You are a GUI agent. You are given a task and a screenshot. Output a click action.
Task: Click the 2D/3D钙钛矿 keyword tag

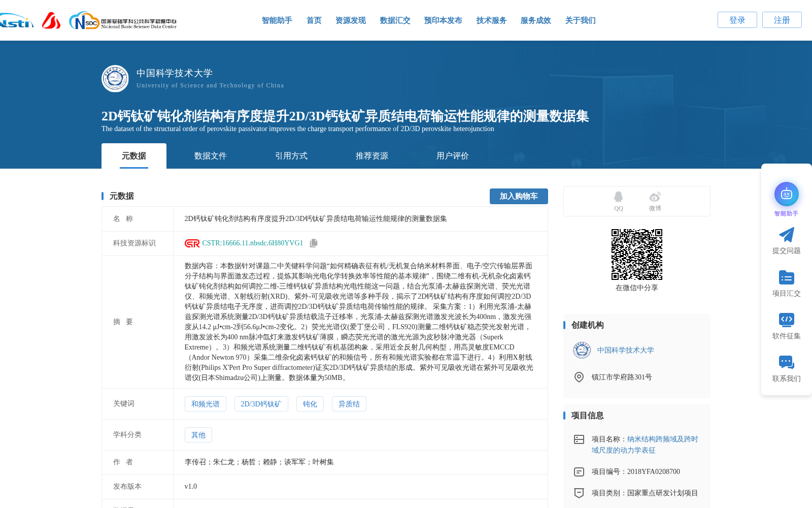click(261, 404)
